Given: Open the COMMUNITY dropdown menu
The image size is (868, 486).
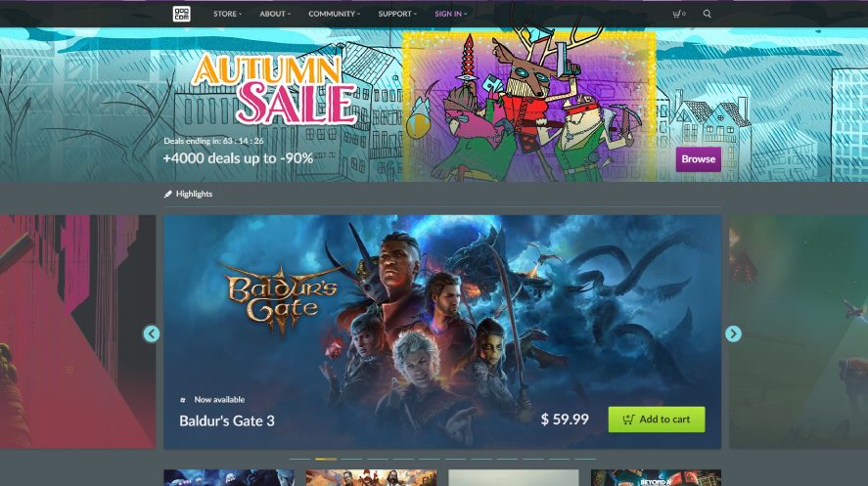Looking at the screenshot, I should (x=335, y=14).
